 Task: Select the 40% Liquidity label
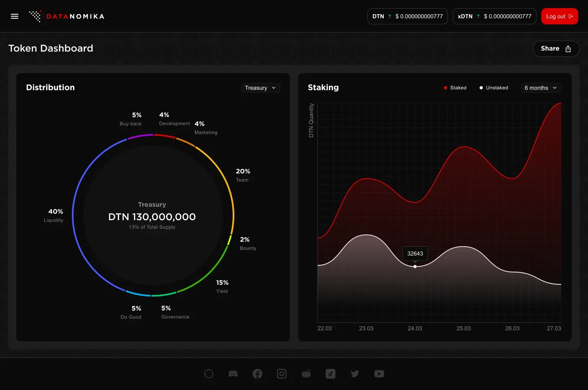54,215
